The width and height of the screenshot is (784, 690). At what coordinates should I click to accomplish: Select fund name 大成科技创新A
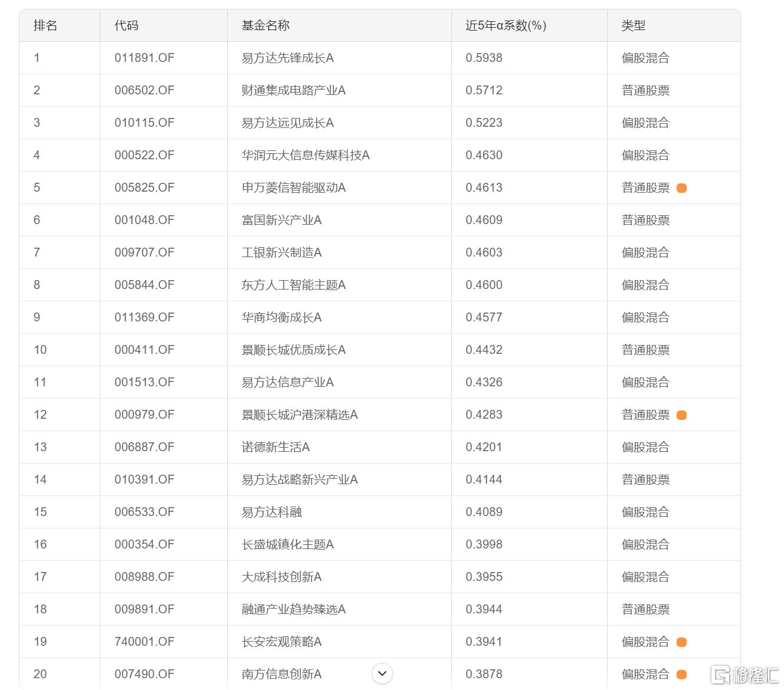pos(281,577)
